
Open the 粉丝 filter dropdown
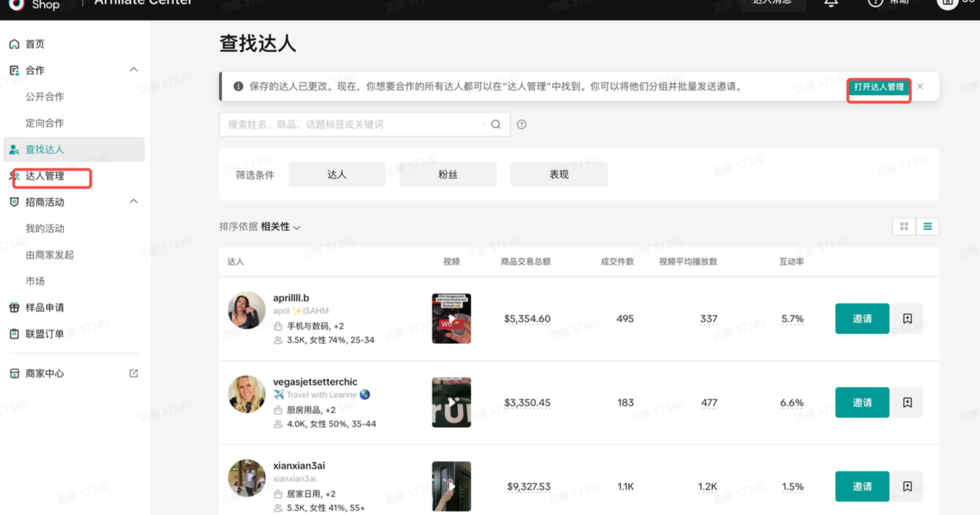(x=447, y=174)
